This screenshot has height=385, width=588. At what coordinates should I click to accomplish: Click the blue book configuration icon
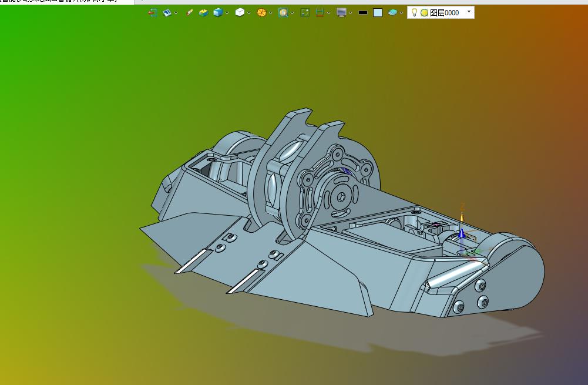click(167, 13)
